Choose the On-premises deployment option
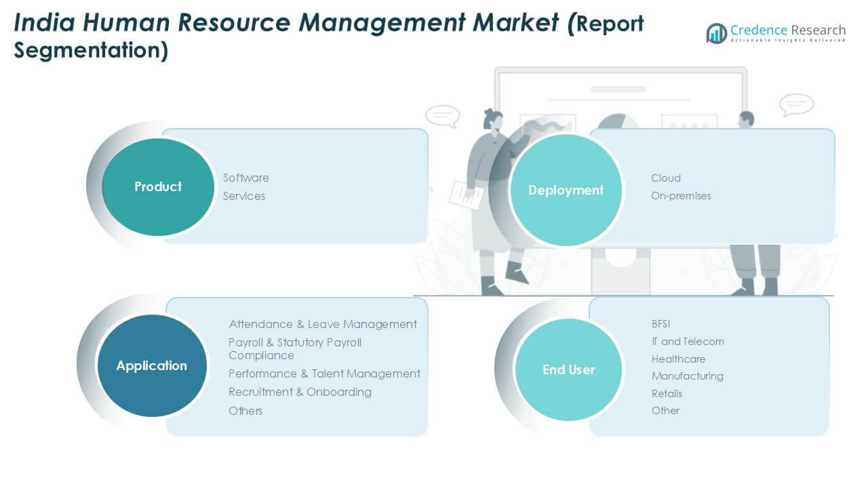 tap(681, 196)
